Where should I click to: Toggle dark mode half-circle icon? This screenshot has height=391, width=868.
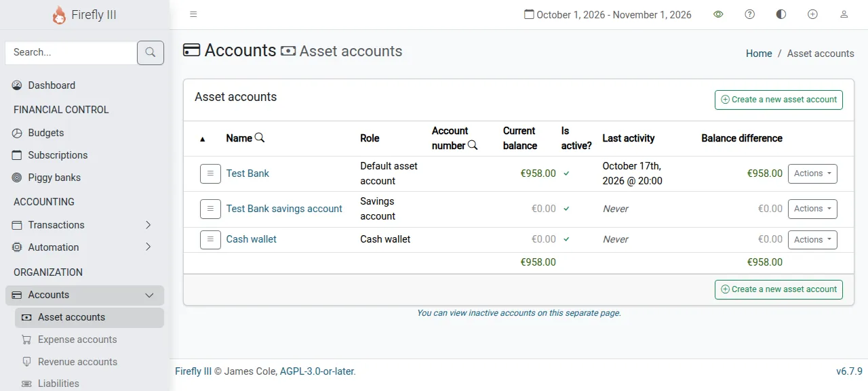(781, 14)
